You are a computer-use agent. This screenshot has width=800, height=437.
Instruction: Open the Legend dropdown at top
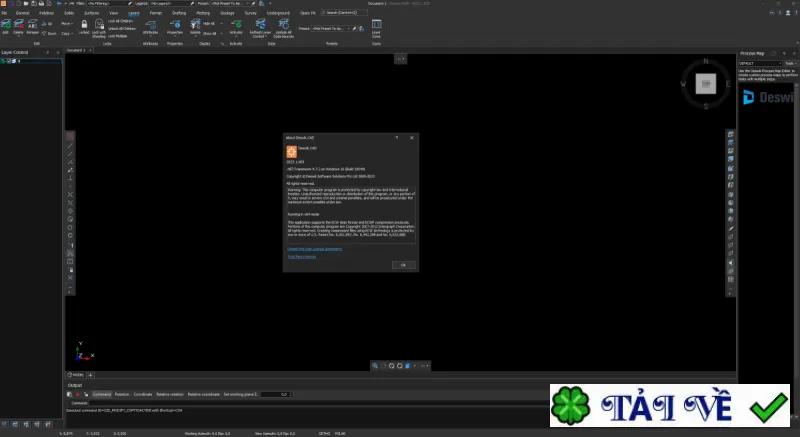coord(170,4)
